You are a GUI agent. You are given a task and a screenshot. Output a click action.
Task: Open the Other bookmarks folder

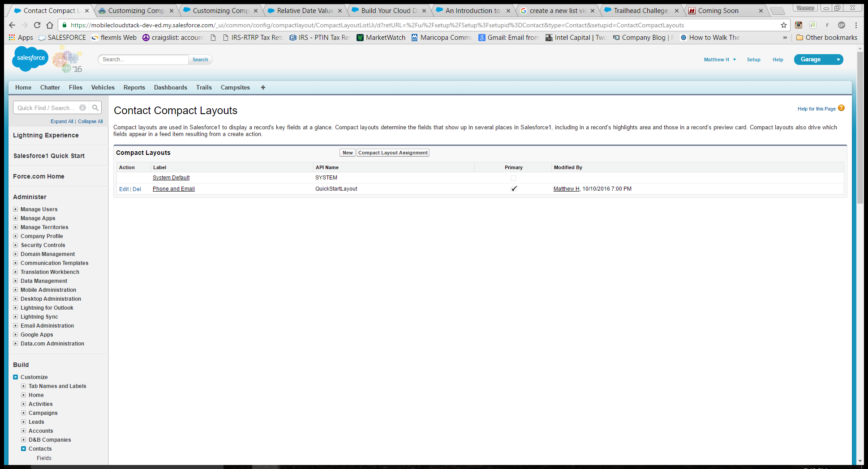(827, 38)
